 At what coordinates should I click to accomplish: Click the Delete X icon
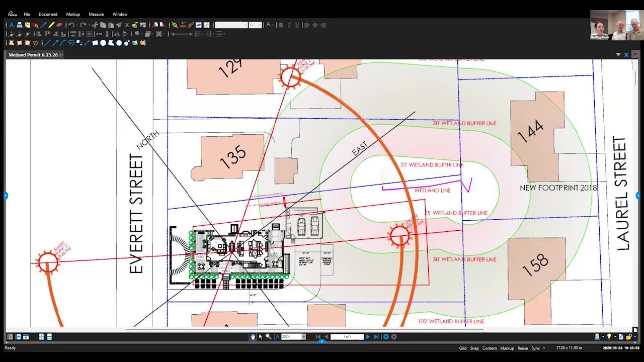(x=127, y=25)
